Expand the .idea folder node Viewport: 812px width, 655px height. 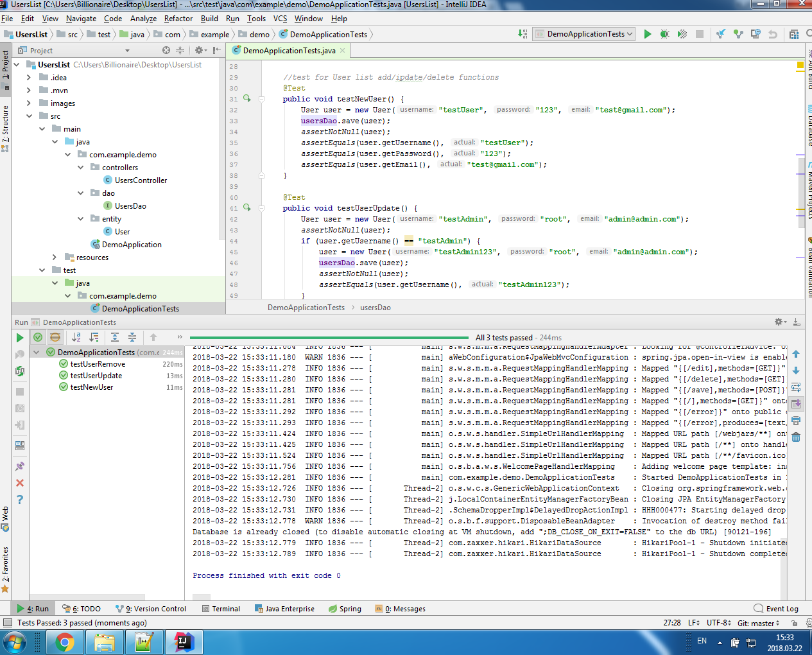[x=29, y=78]
